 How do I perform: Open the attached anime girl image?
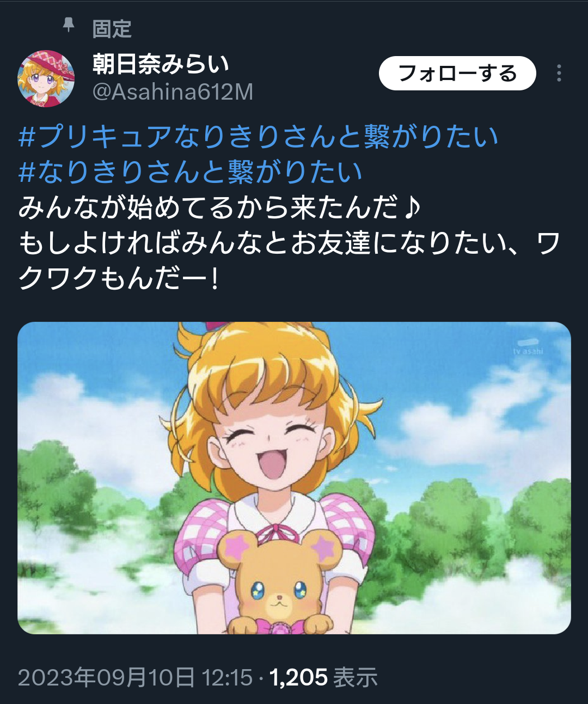pyautogui.click(x=294, y=478)
